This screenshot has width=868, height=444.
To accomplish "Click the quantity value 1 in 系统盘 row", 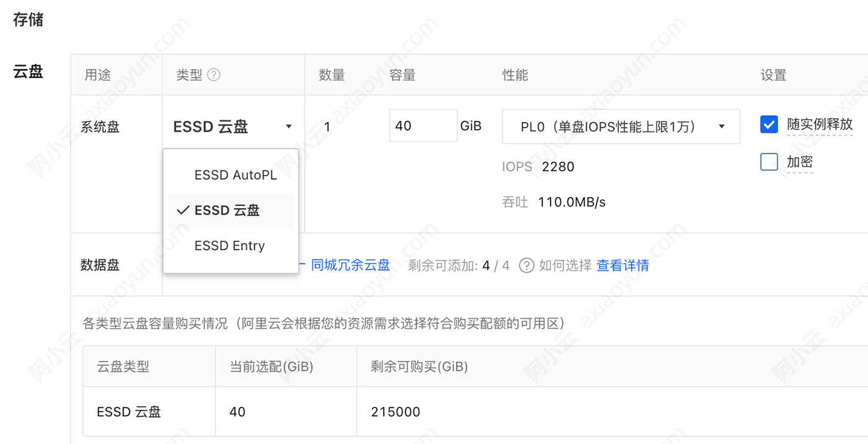I will pyautogui.click(x=327, y=127).
